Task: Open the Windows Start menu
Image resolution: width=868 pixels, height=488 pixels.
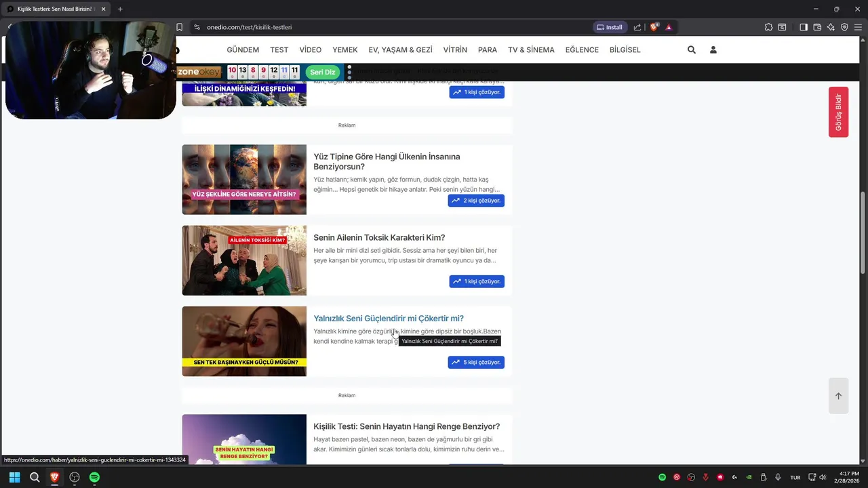Action: (14, 477)
